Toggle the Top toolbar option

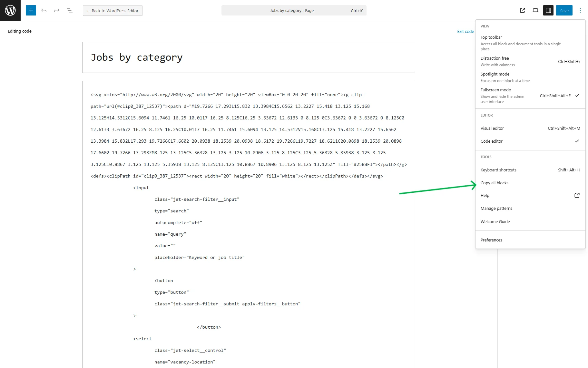point(530,43)
